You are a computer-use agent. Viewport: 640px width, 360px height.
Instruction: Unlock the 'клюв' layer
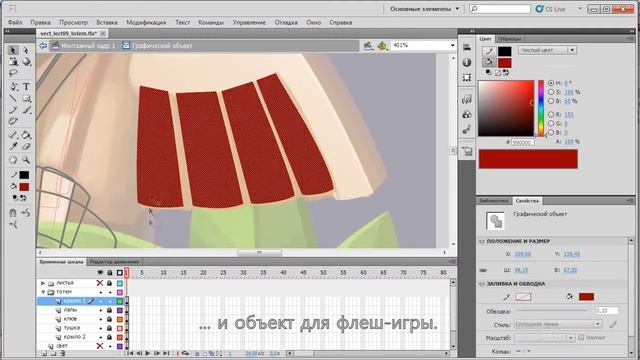coord(109,319)
